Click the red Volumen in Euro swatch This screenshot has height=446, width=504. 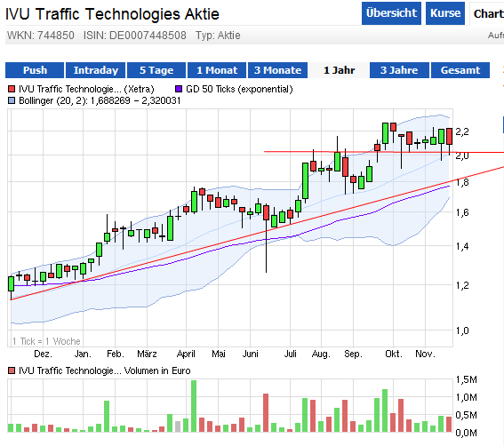point(12,370)
